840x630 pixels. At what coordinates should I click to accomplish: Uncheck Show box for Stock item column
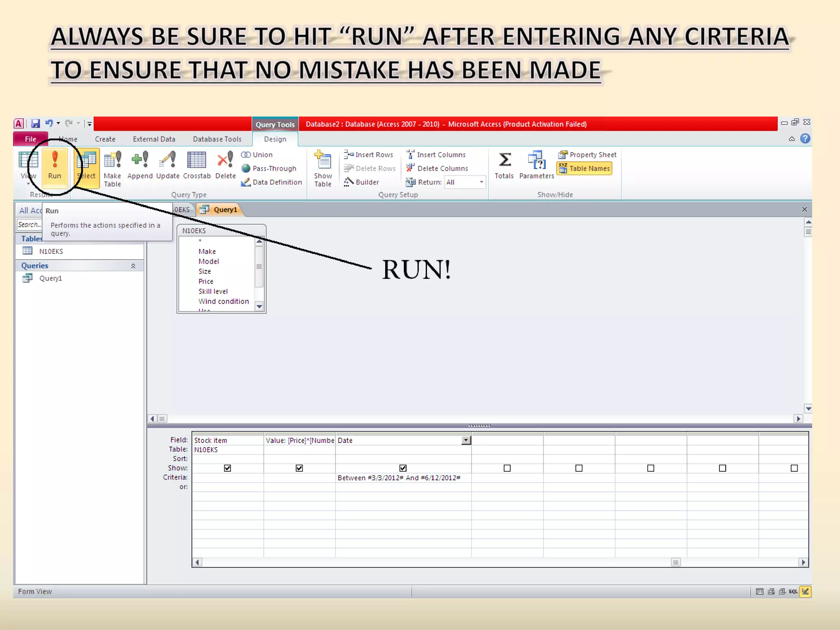[228, 468]
